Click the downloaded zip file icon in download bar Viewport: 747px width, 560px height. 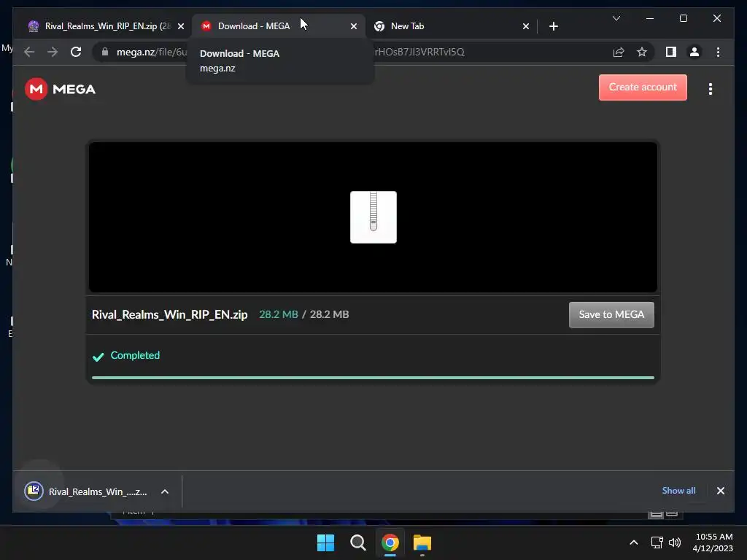tap(34, 491)
